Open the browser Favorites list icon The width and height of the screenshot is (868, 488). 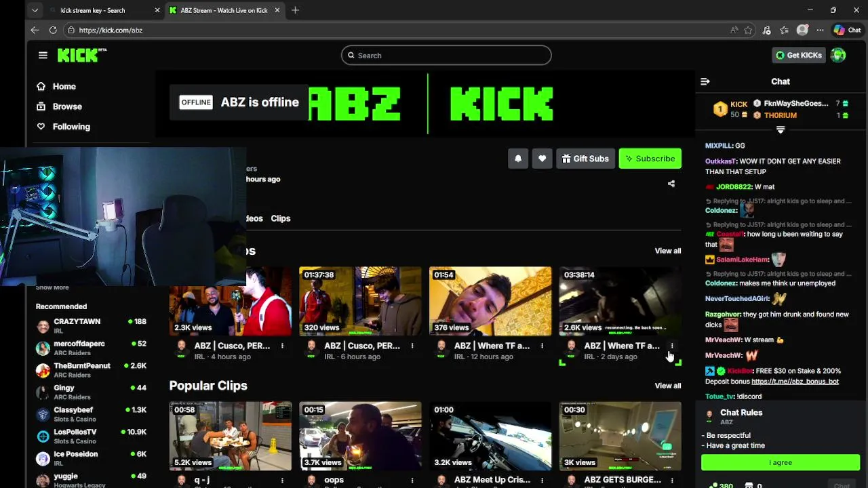(785, 30)
